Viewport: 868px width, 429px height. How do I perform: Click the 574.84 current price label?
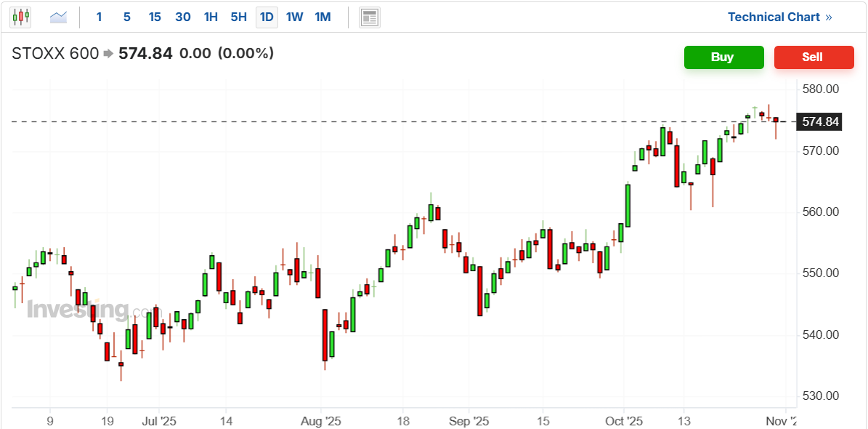click(819, 122)
